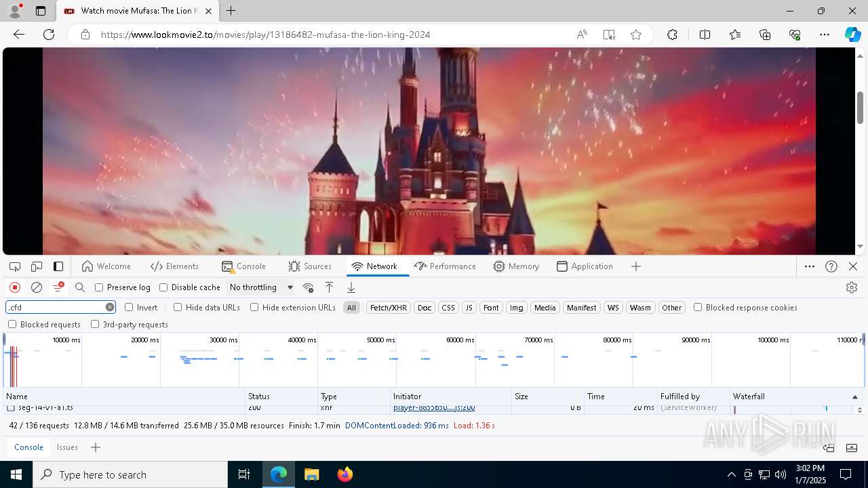Open browser Extensions icon
Viewport: 868px width, 488px height.
672,35
